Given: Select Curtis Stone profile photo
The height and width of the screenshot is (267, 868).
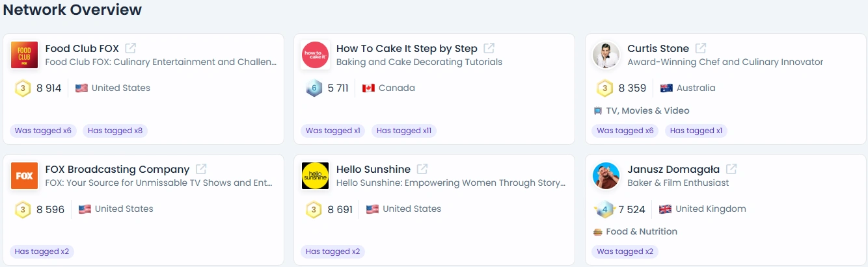Looking at the screenshot, I should [606, 55].
